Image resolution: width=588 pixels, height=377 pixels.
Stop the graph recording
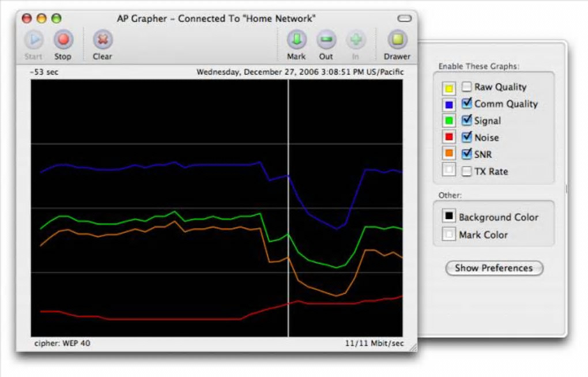click(63, 40)
